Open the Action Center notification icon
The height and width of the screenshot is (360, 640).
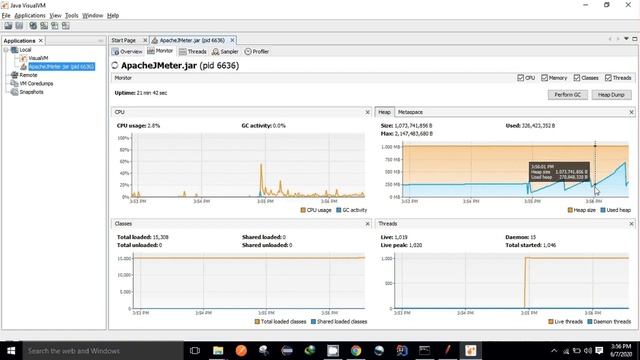coord(599,351)
